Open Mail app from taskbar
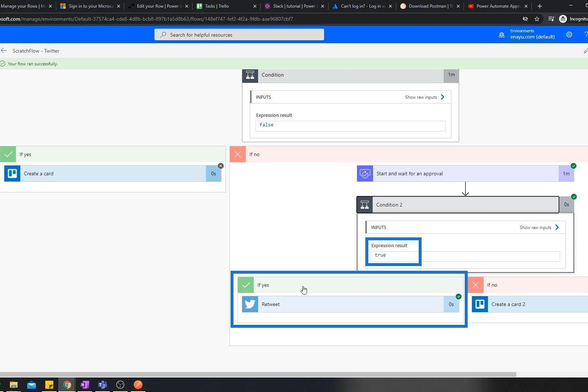Viewport: 588px width, 392px height. click(32, 385)
